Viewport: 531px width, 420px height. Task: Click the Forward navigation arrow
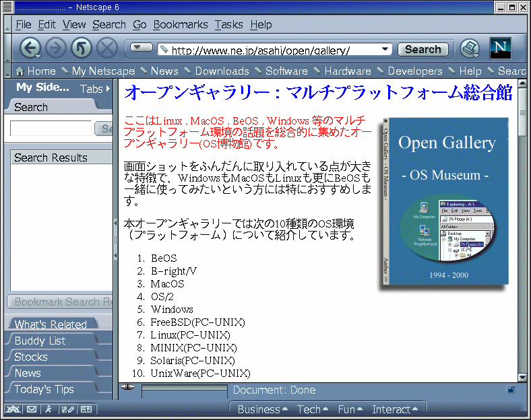56,48
